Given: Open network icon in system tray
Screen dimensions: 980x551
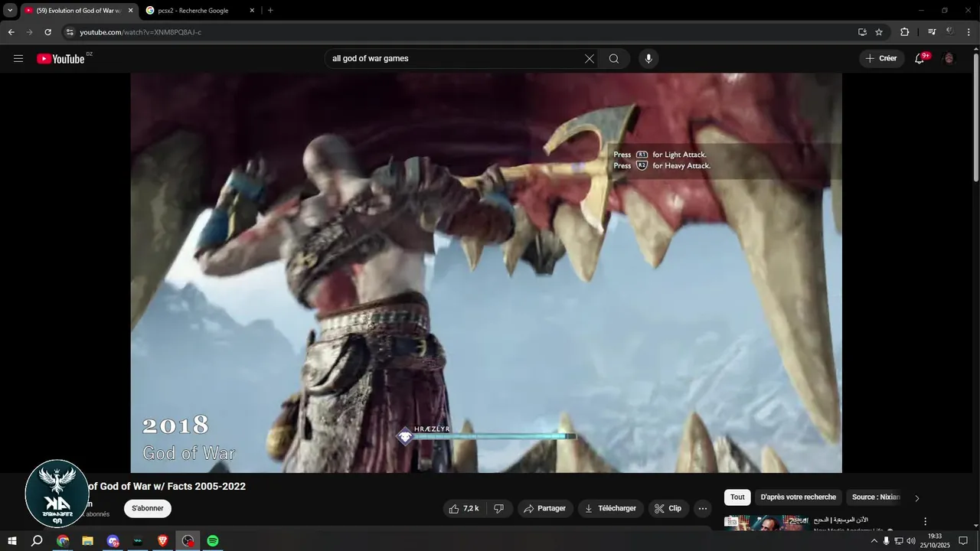Looking at the screenshot, I should (899, 541).
